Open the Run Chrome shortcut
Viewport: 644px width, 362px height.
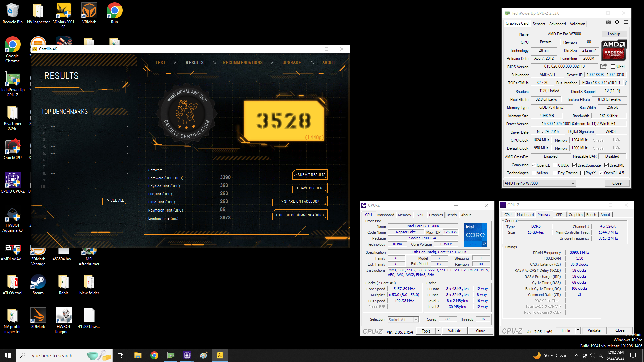click(x=114, y=14)
